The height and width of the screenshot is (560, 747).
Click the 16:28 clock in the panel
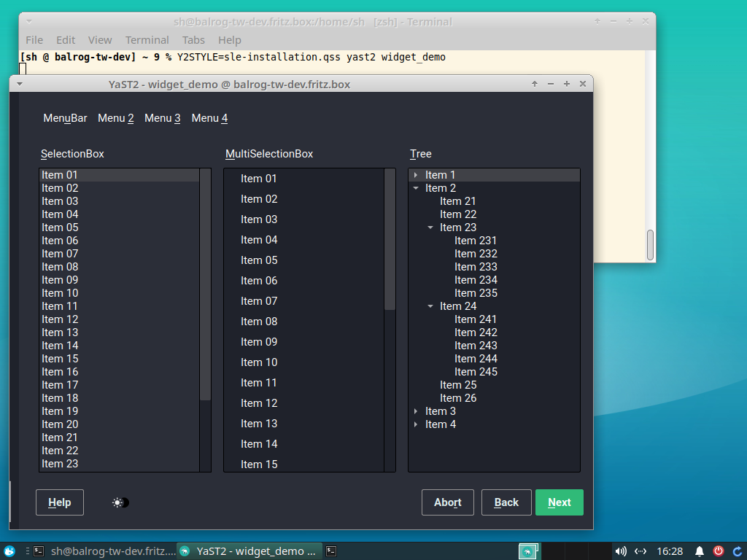pos(670,551)
